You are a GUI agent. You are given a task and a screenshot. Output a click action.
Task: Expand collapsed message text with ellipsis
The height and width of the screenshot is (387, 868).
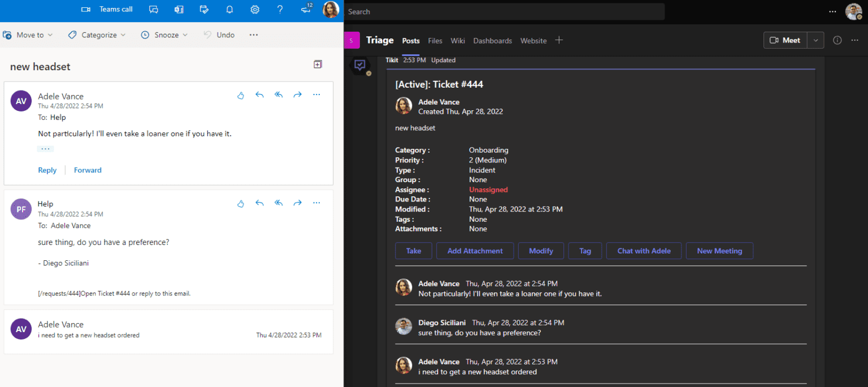coord(45,148)
